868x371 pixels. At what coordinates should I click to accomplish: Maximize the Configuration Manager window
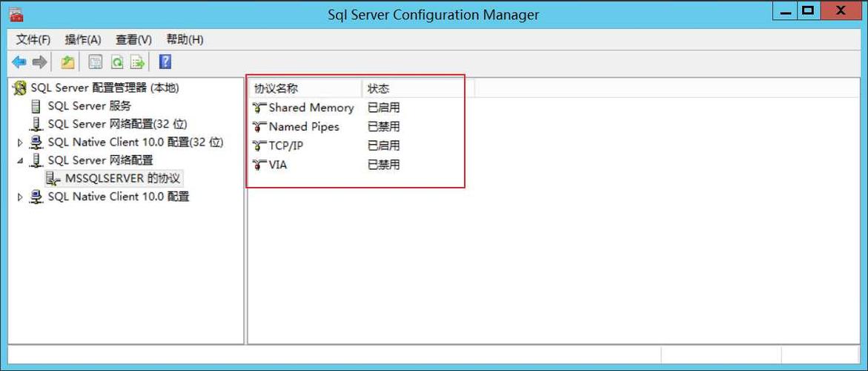[809, 10]
